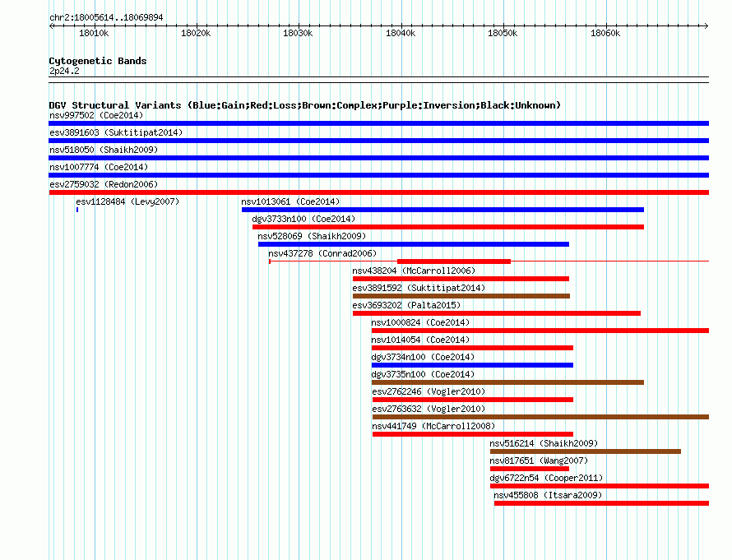Screen dimensions: 732x560
Task: Click the 18030k ruler position label
Action: (x=298, y=33)
